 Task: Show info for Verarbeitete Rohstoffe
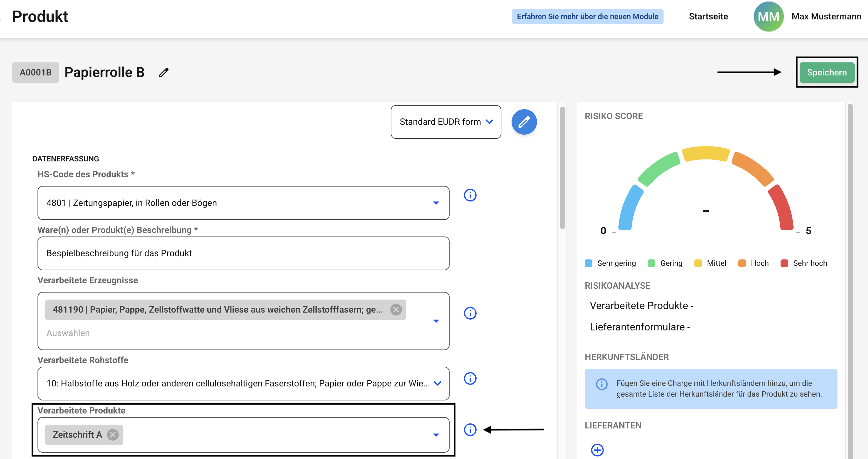pyautogui.click(x=470, y=378)
